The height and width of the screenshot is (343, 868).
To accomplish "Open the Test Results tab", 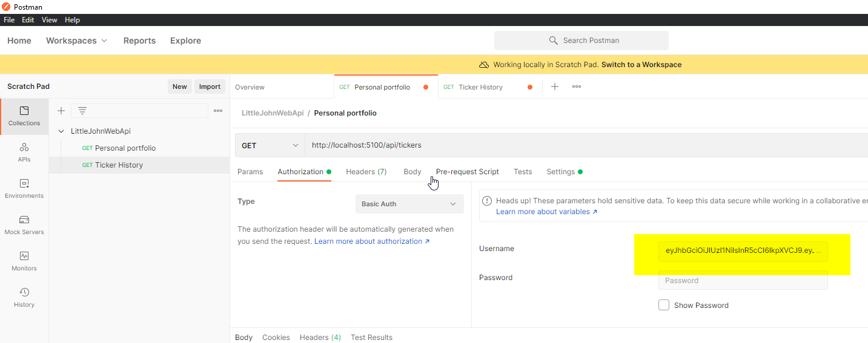I will [x=371, y=338].
